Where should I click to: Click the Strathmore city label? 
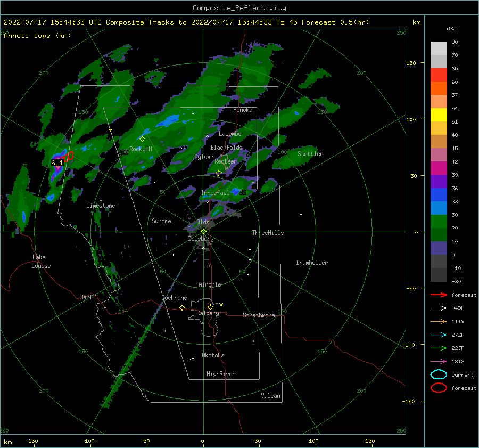tap(259, 315)
